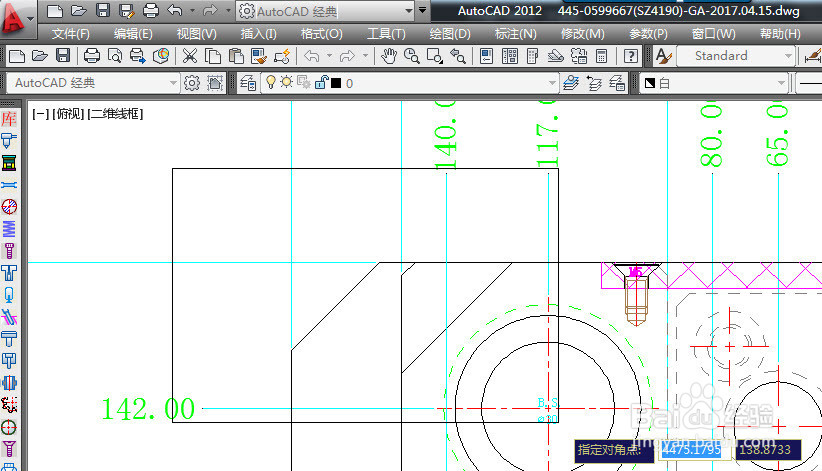
Task: Open the 绘图(D) menu
Action: point(450,34)
